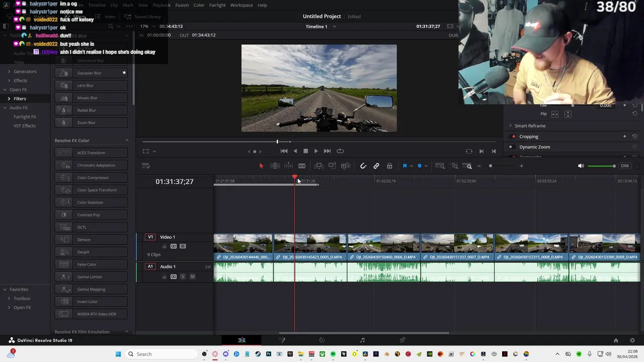Play the timeline forward
This screenshot has width=644, height=362.
coord(316,151)
